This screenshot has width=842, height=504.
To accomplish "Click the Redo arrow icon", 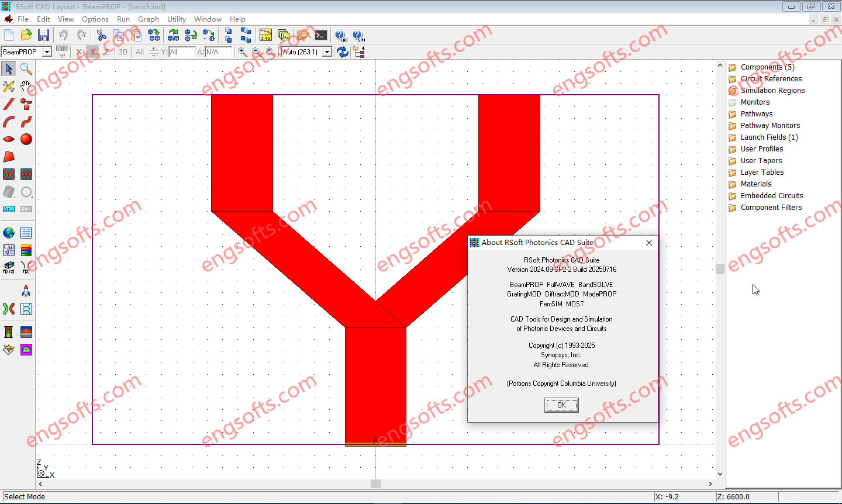I will (x=81, y=35).
